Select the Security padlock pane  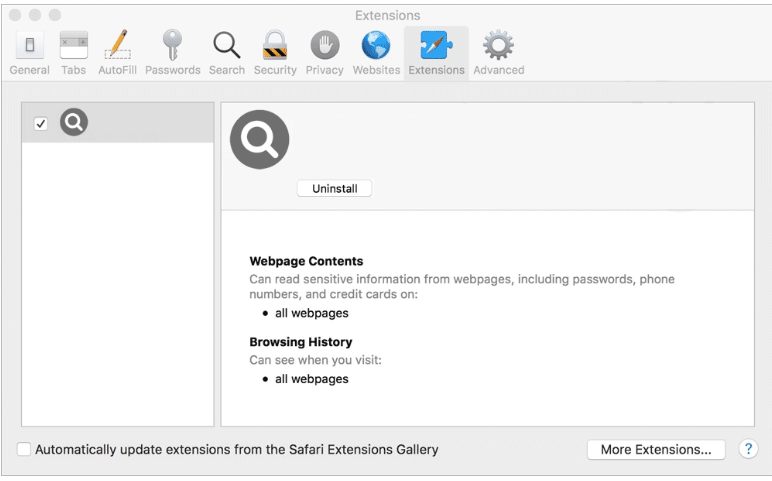[x=275, y=52]
